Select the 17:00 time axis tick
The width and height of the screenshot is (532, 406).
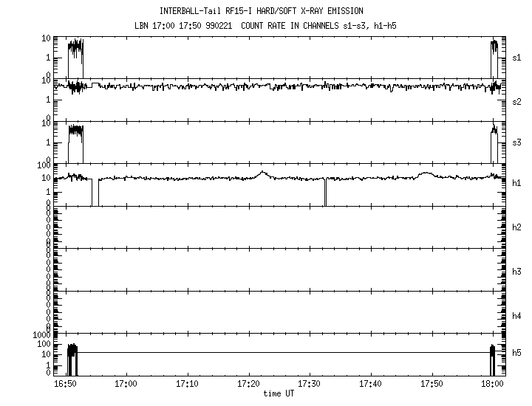click(126, 385)
